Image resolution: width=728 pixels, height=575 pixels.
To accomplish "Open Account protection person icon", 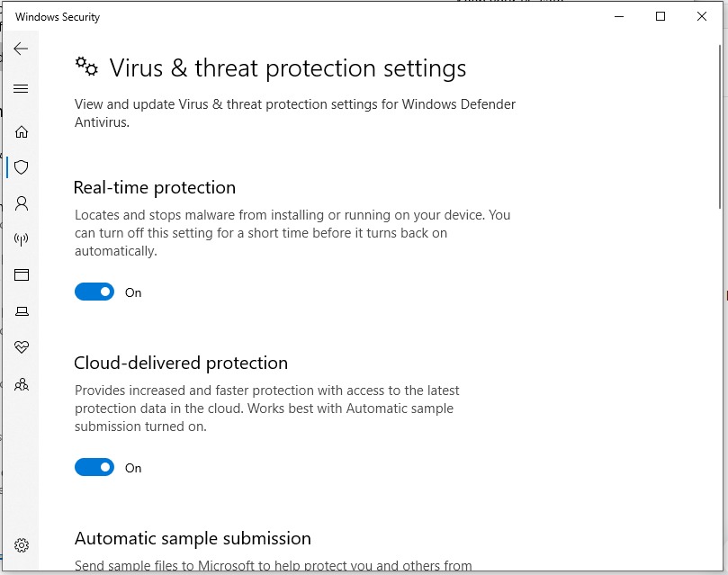I will (22, 203).
